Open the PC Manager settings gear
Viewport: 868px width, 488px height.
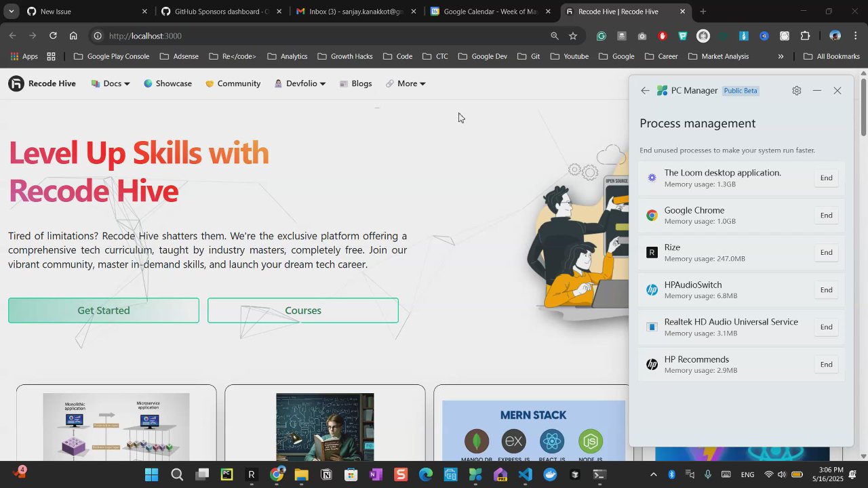(x=797, y=91)
